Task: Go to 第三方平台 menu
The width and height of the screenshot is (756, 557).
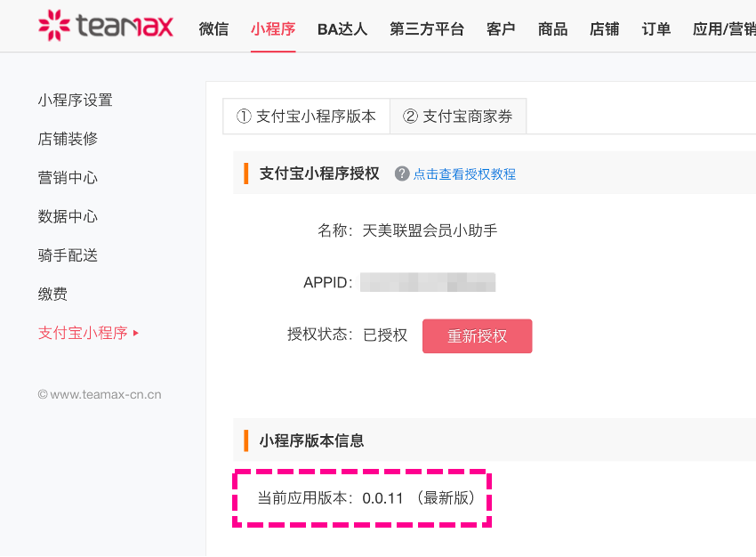Action: (427, 29)
